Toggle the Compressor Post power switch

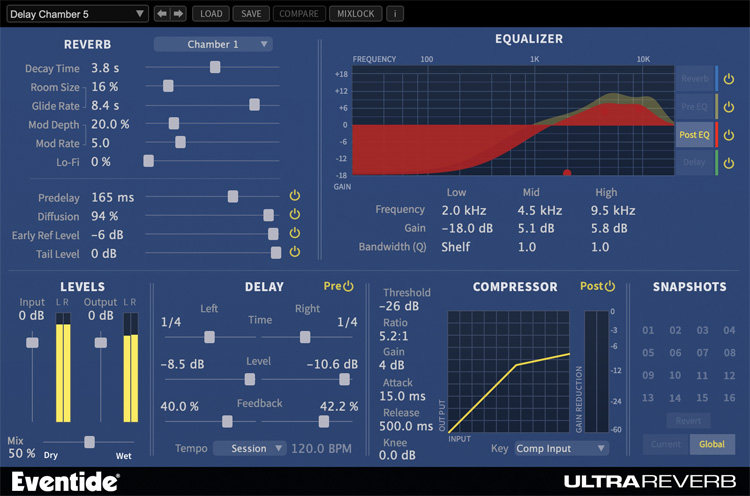[x=610, y=286]
